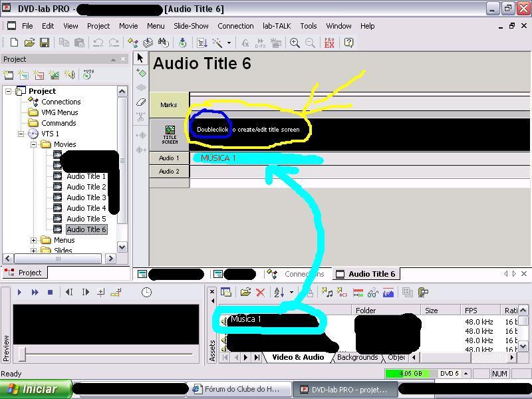The height and width of the screenshot is (399, 532).
Task: Select Audio Title 3 in project tree
Action: coord(86,198)
